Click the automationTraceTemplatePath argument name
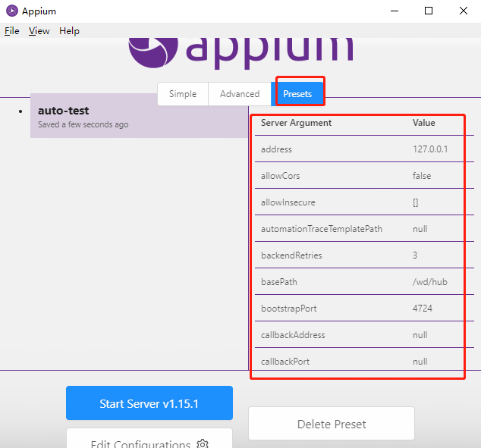 (x=322, y=229)
